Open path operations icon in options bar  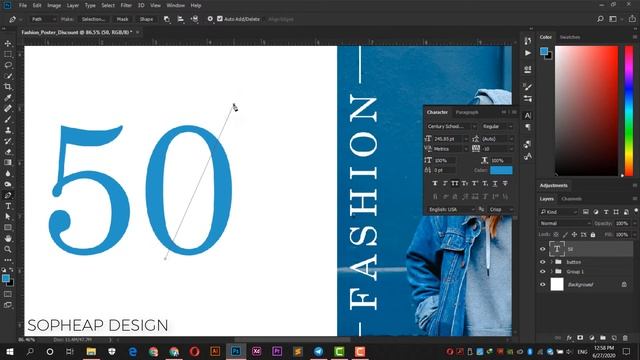[167, 19]
